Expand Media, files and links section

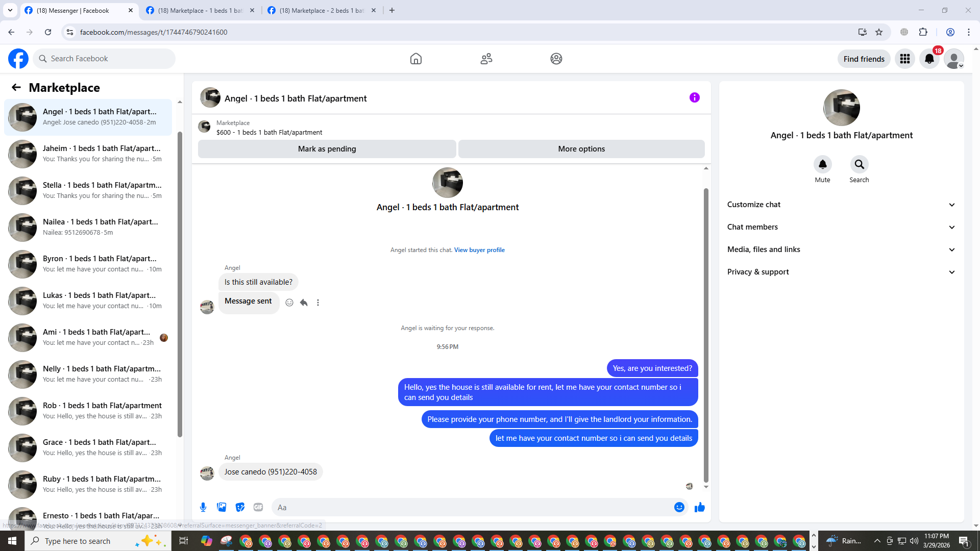point(841,249)
